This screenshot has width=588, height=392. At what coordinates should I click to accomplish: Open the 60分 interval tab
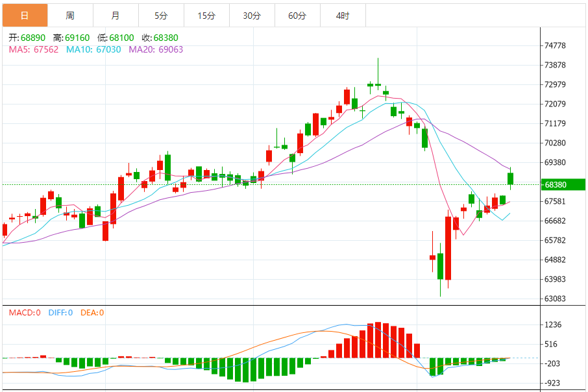tap(297, 16)
